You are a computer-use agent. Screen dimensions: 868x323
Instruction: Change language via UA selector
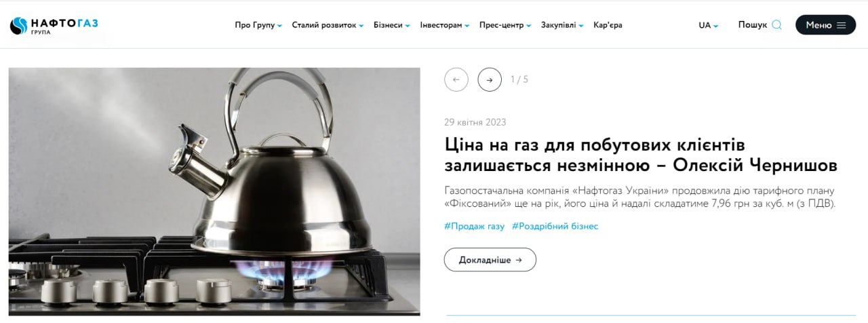709,25
